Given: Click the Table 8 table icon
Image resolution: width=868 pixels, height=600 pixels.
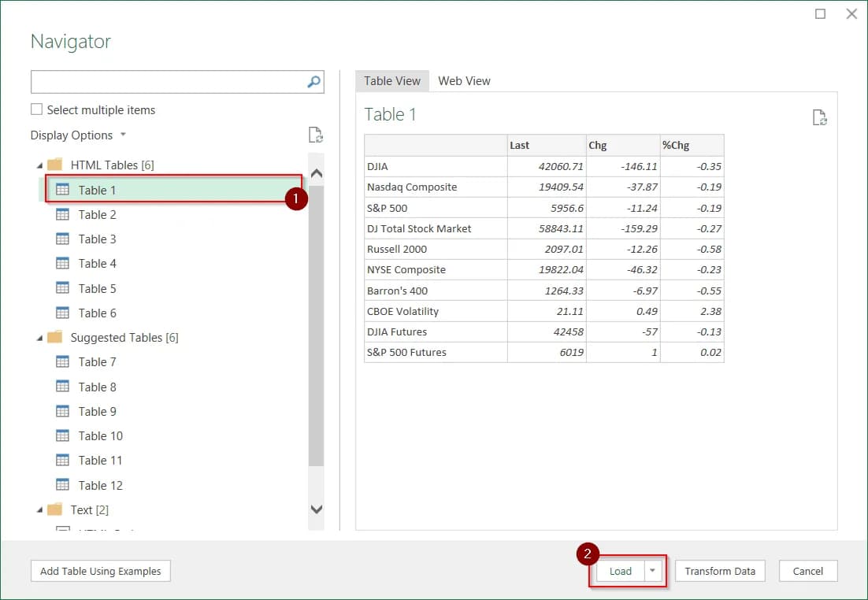Looking at the screenshot, I should (62, 387).
